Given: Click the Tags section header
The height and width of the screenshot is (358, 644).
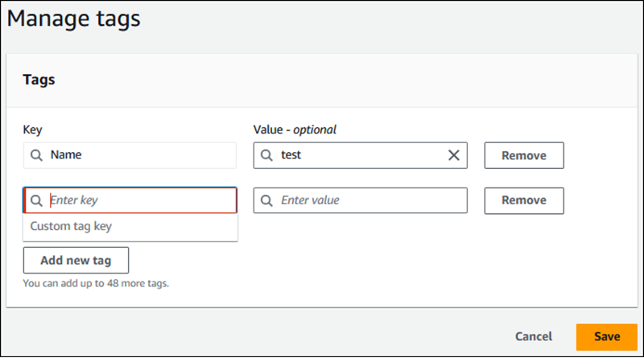Looking at the screenshot, I should pyautogui.click(x=39, y=80).
